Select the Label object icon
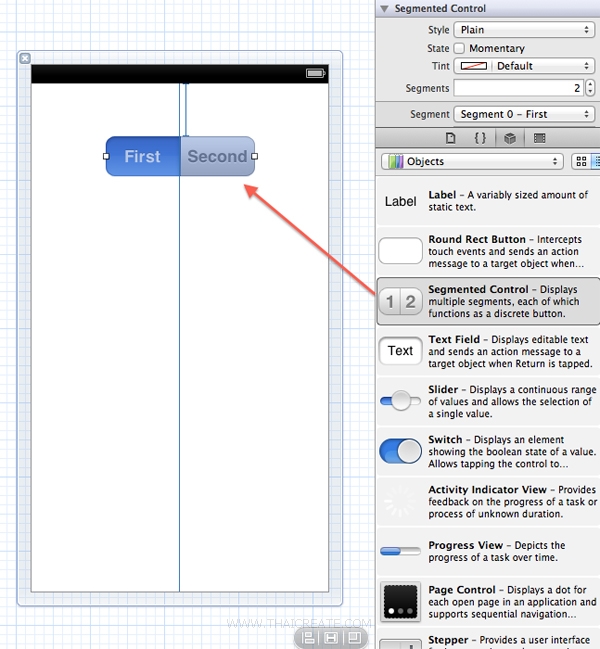The width and height of the screenshot is (600, 649). (x=401, y=202)
